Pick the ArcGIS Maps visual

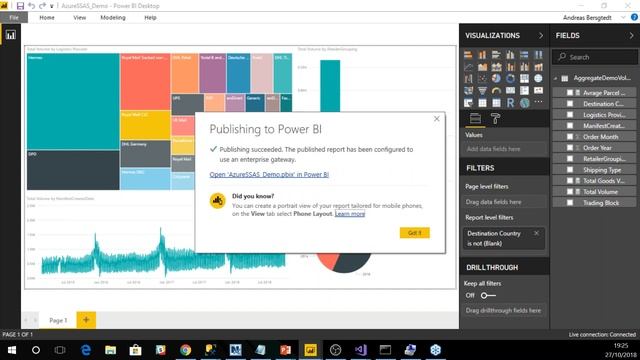(x=524, y=103)
